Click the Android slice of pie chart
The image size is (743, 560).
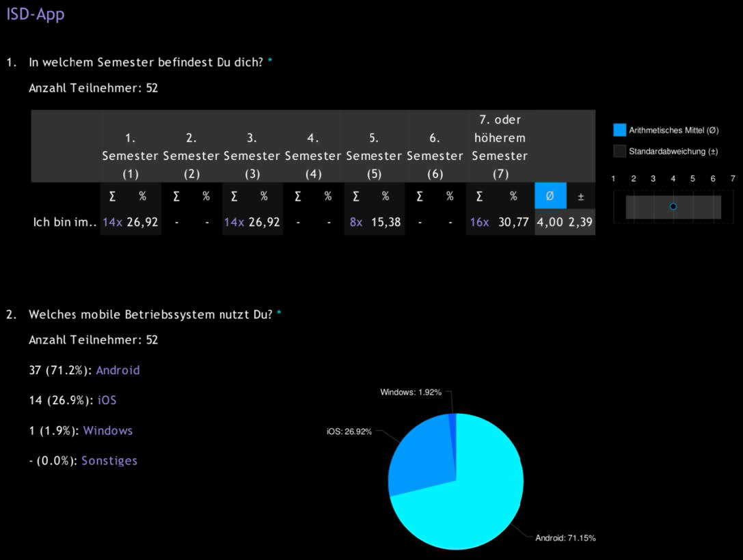click(472, 499)
